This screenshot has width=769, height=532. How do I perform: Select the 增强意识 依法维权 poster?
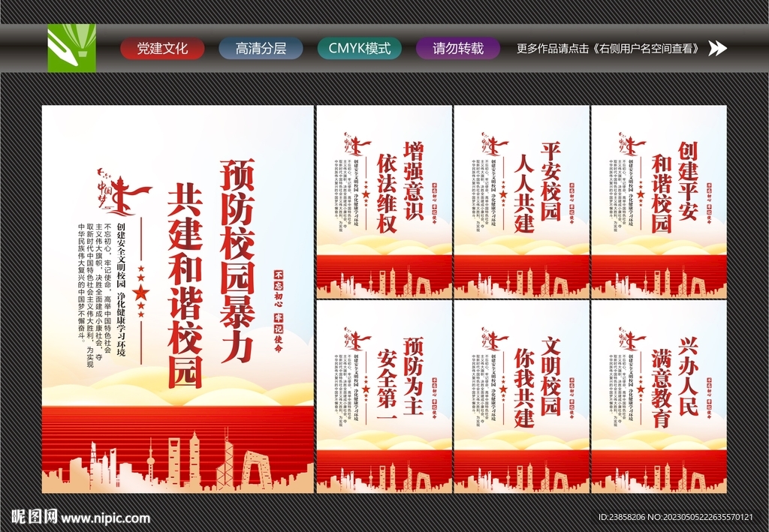coord(384,203)
